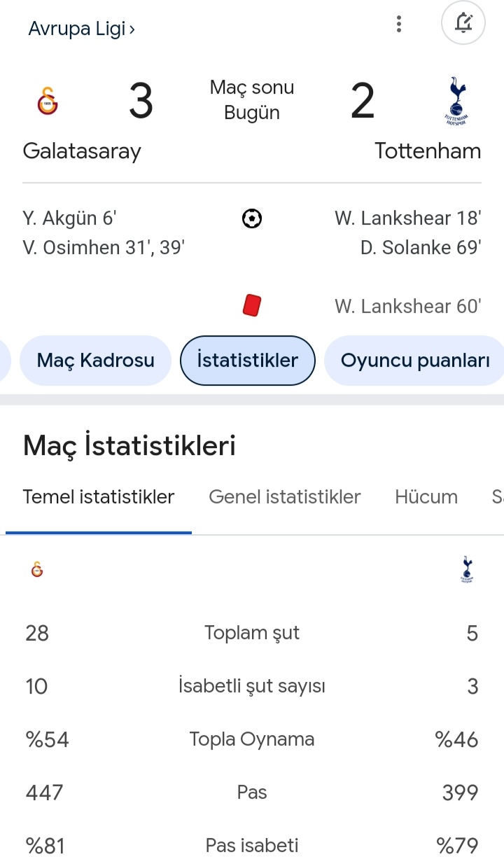Switch to the Genel istatistikler tab
Screen dimensions: 504x866
pyautogui.click(x=285, y=497)
